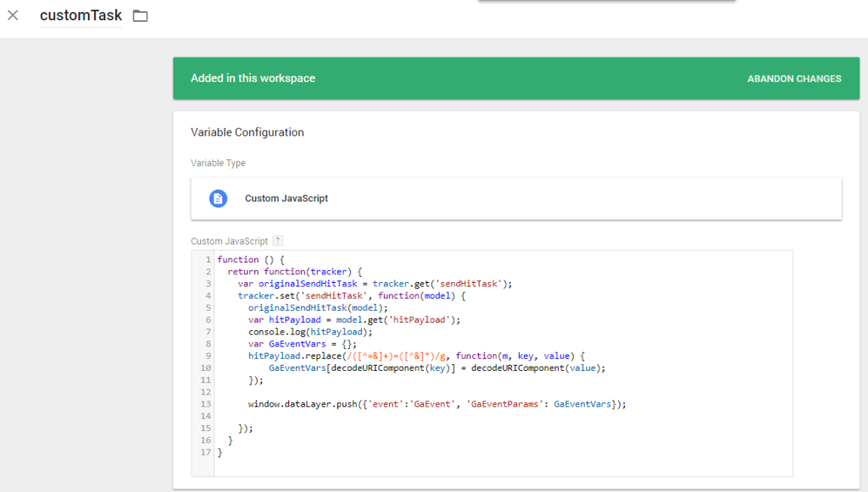
Task: Click line number 17 in the gutter
Action: (207, 453)
